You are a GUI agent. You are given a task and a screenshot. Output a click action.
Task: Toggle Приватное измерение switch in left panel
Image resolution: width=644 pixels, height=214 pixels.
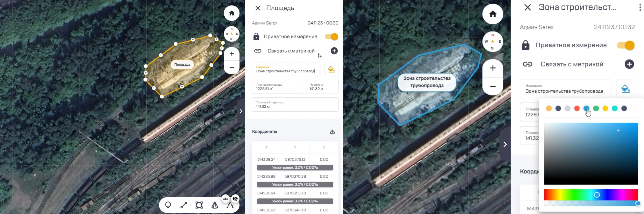click(x=331, y=37)
